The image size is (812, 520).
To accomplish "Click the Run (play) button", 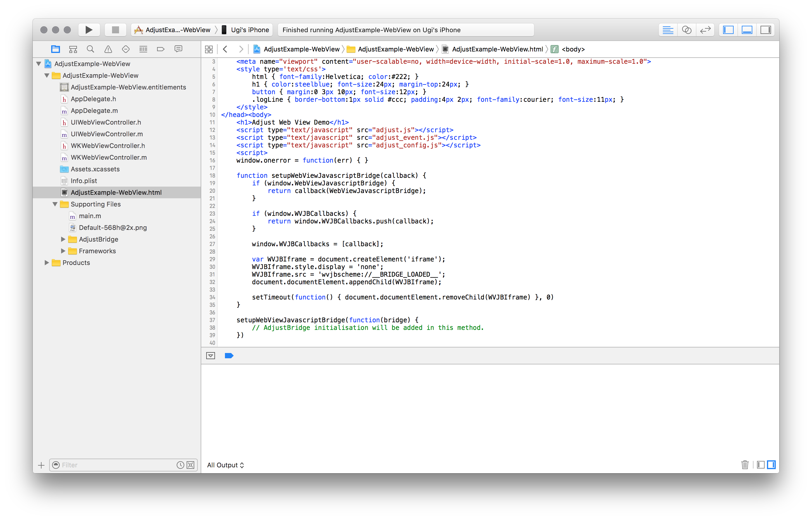I will click(x=89, y=30).
